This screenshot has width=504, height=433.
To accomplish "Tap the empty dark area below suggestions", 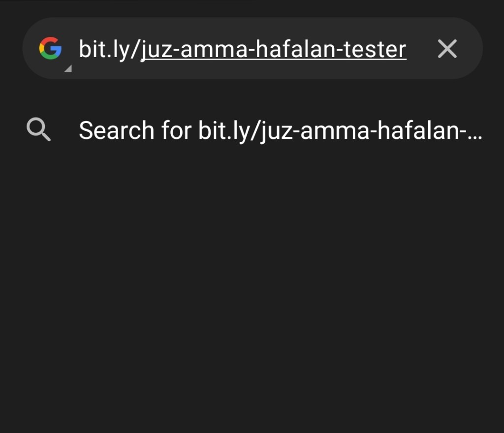I will pos(252,295).
